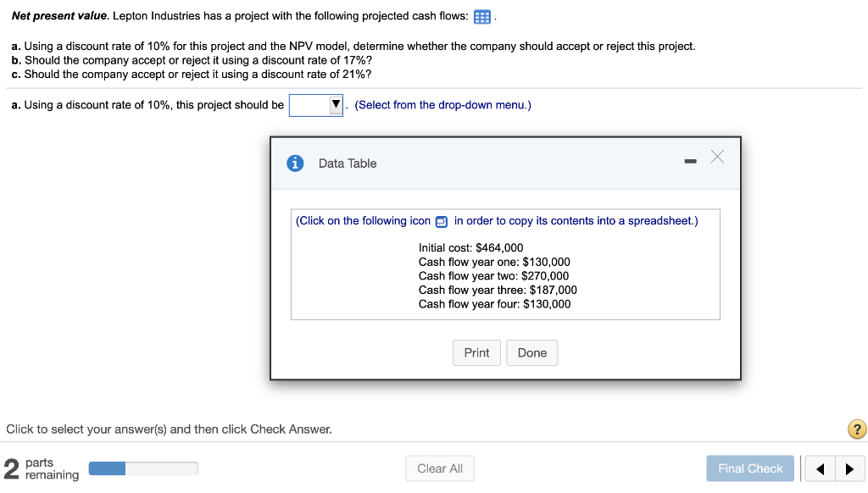Open the accept or reject drop-down for part a
Image resolution: width=868 pixels, height=493 pixels.
316,105
